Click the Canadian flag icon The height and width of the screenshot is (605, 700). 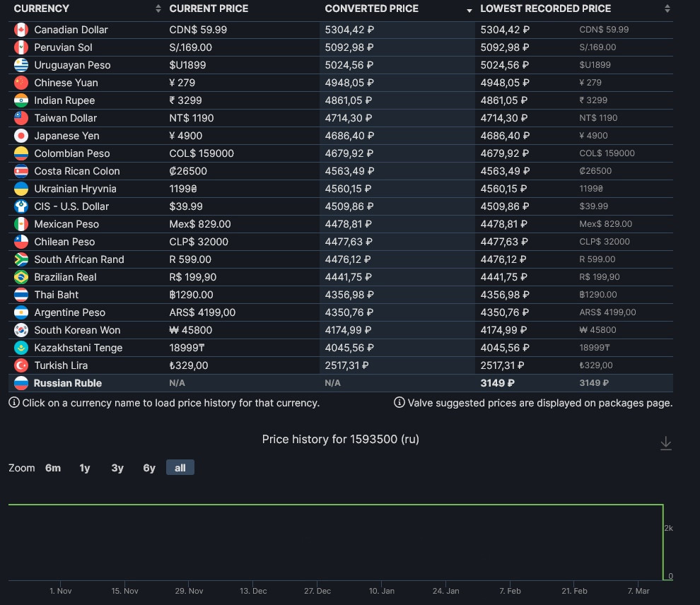21,30
